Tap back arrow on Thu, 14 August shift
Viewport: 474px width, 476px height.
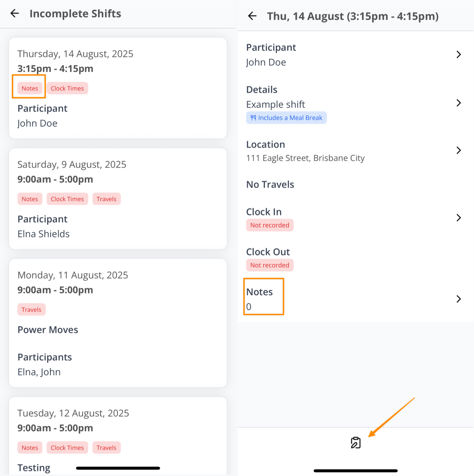click(252, 16)
